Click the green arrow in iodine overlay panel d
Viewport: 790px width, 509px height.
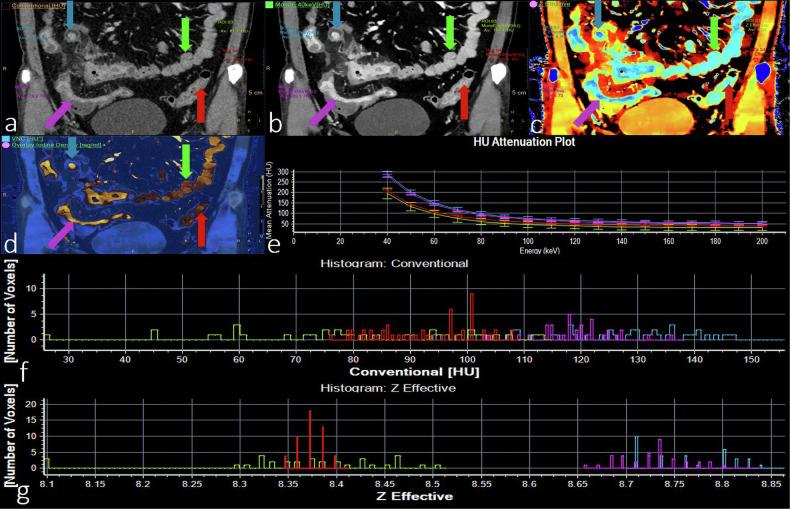186,160
